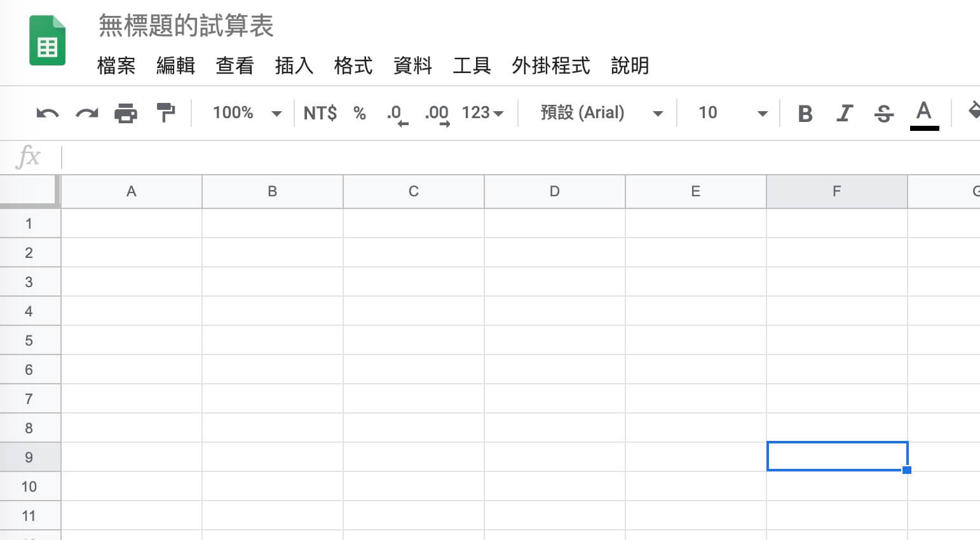Toggle strikethrough formatting with S

(x=884, y=114)
